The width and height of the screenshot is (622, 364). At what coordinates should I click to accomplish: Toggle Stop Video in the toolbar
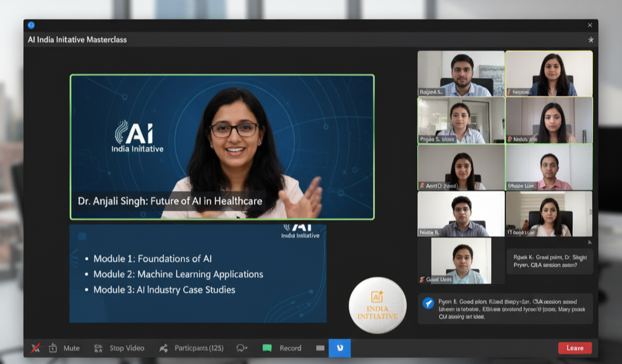pos(126,348)
